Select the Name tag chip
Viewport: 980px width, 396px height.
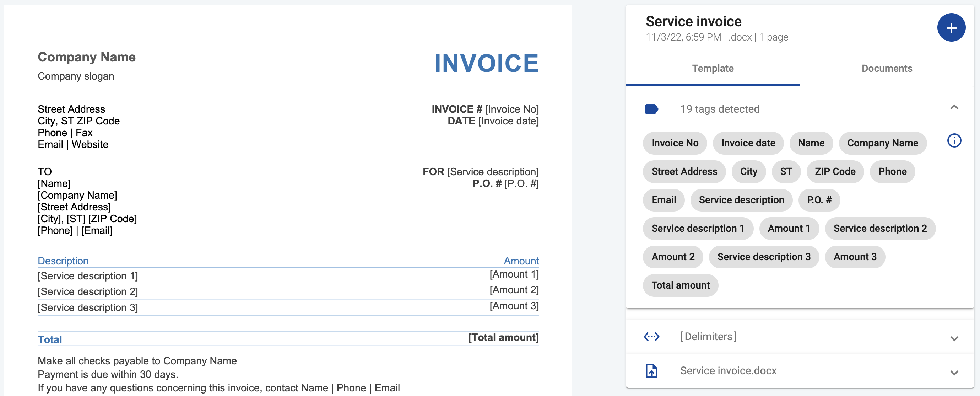tap(811, 143)
